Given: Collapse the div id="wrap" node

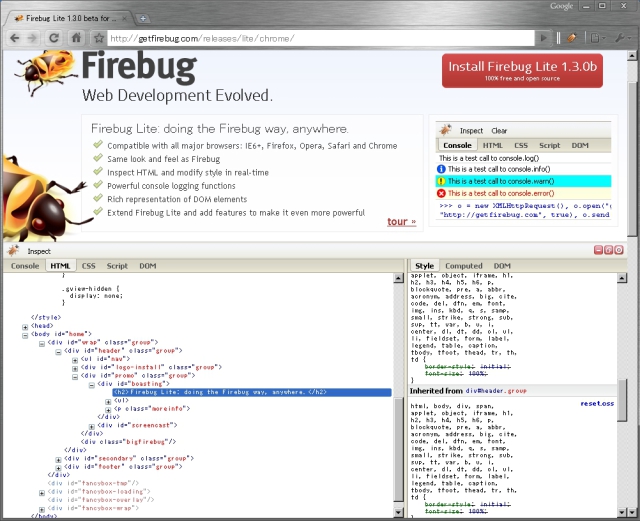Looking at the screenshot, I should pyautogui.click(x=42, y=344).
